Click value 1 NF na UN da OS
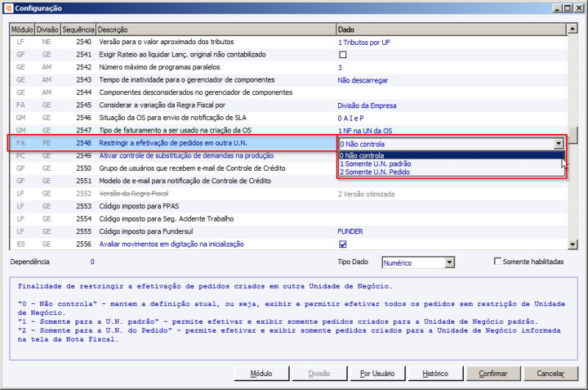Image resolution: width=588 pixels, height=390 pixels. coord(365,131)
